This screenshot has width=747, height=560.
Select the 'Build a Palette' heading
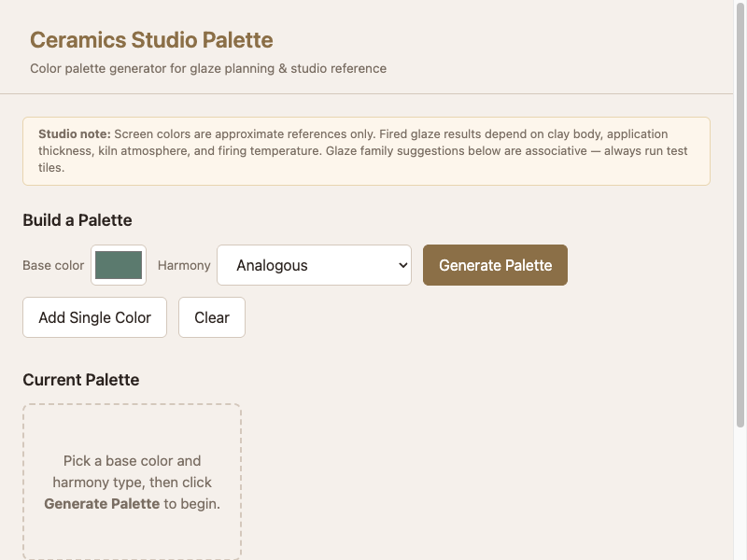point(78,220)
